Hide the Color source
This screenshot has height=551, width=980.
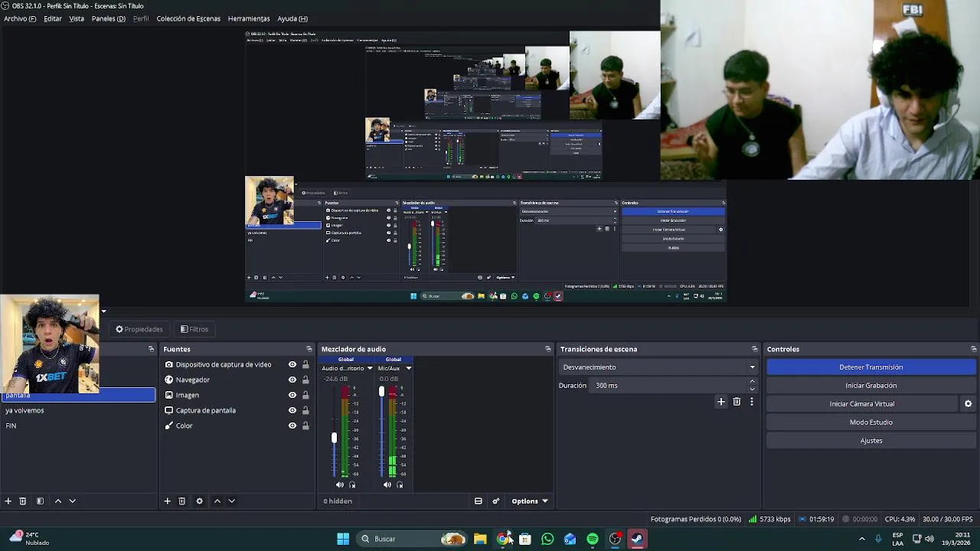(292, 425)
